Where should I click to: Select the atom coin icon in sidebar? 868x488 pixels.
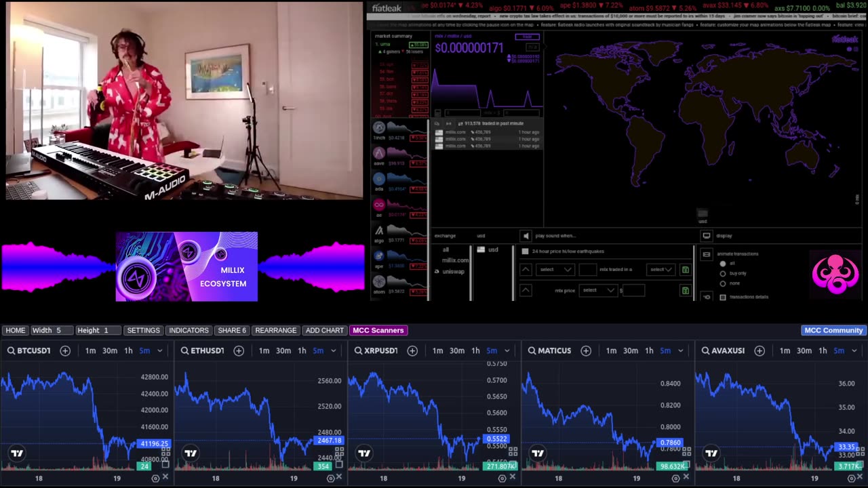[x=379, y=282]
